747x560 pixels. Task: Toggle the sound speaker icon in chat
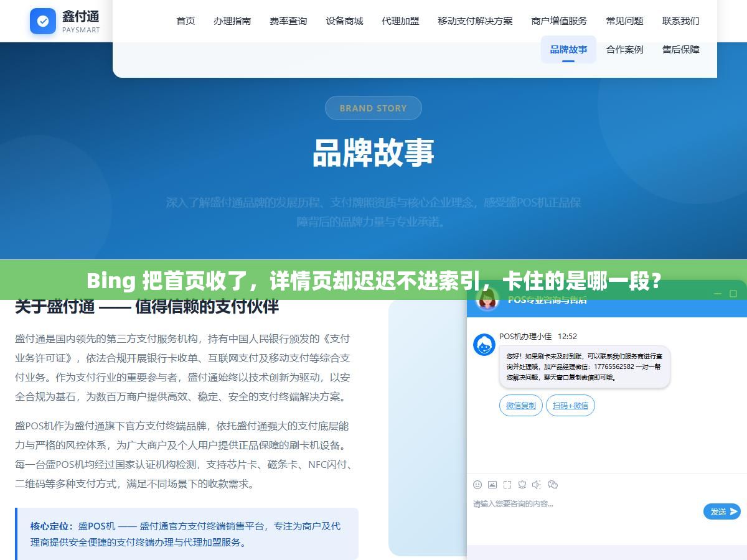537,484
